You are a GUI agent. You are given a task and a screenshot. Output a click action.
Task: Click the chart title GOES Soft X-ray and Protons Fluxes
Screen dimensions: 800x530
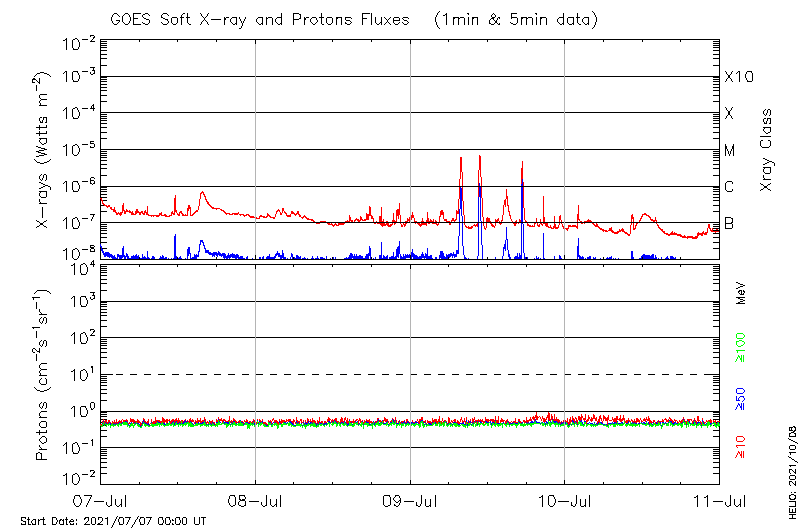[x=355, y=19]
